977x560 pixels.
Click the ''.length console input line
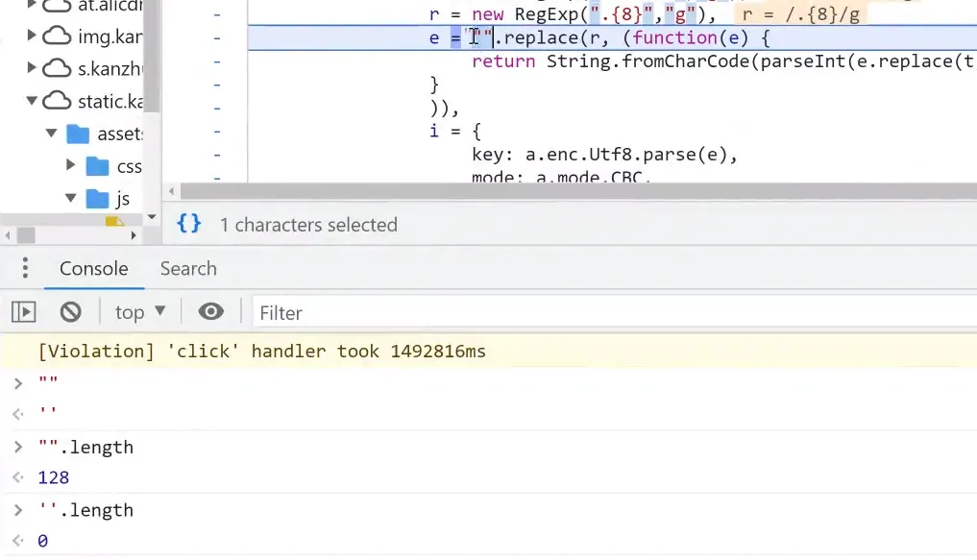click(x=86, y=510)
